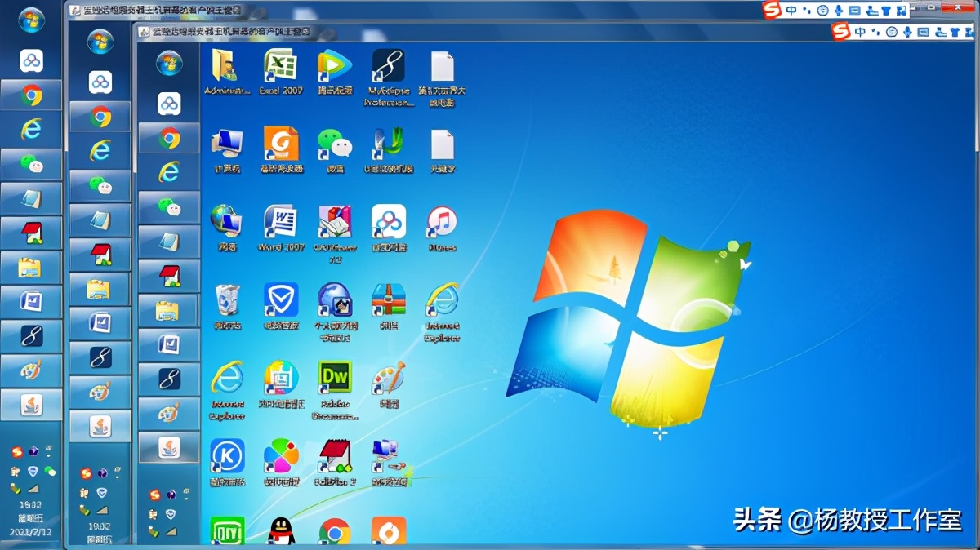
Task: Open the EditPlus 3 desktop shortcut
Action: (x=335, y=463)
